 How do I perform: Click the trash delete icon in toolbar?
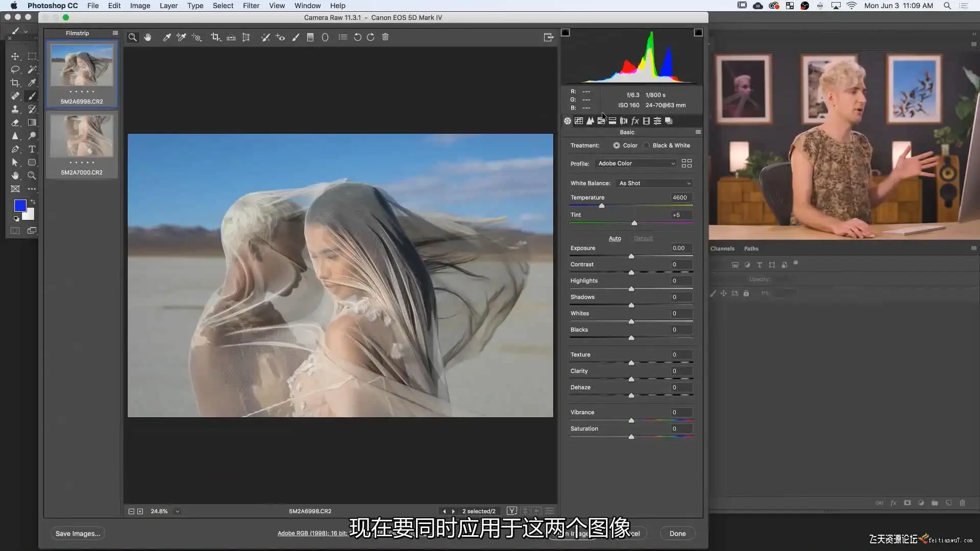click(x=385, y=37)
